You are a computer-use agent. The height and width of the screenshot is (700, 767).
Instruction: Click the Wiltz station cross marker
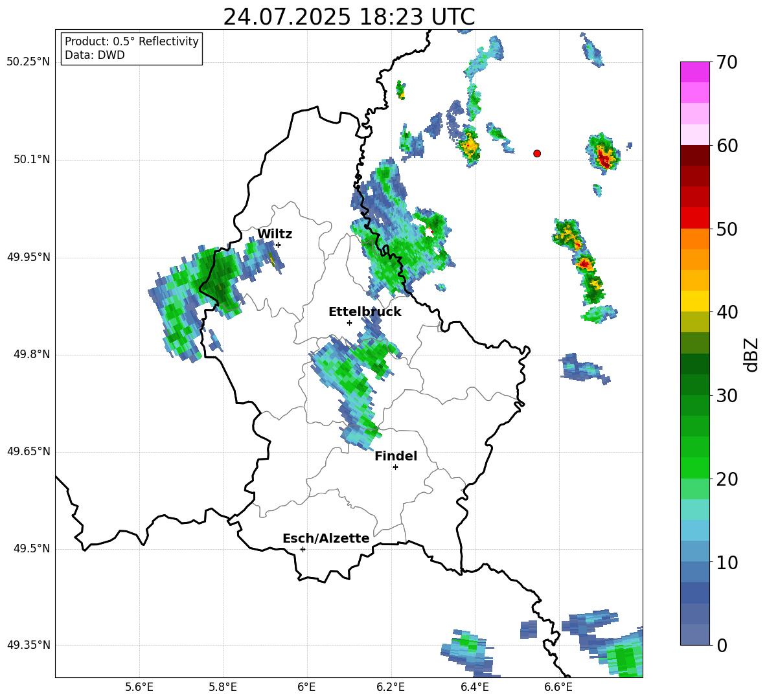278,245
